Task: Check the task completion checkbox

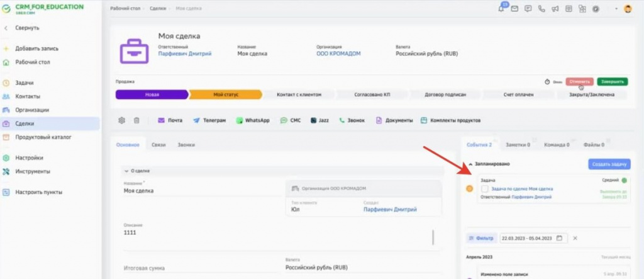Action: click(484, 189)
